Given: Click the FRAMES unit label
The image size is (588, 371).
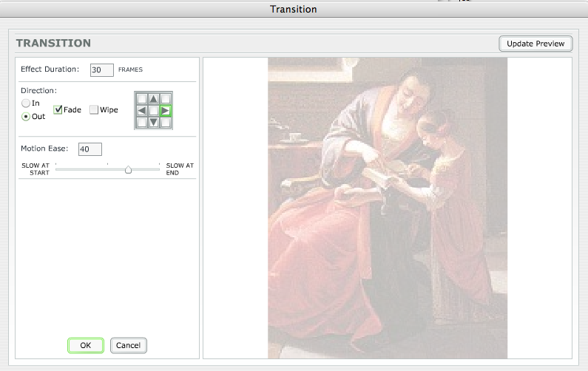Looking at the screenshot, I should point(130,69).
